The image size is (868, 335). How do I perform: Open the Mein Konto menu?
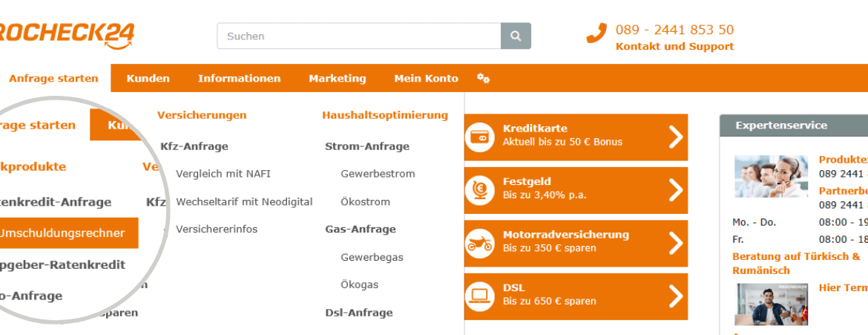426,78
